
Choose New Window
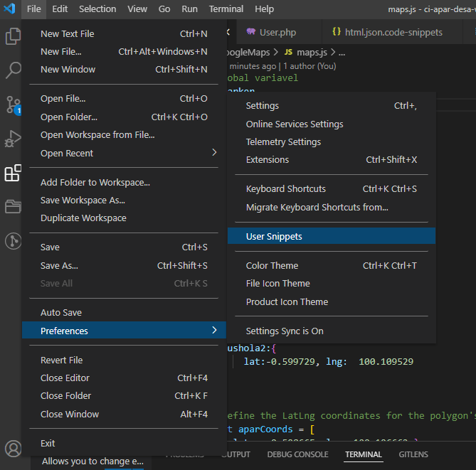click(x=124, y=70)
